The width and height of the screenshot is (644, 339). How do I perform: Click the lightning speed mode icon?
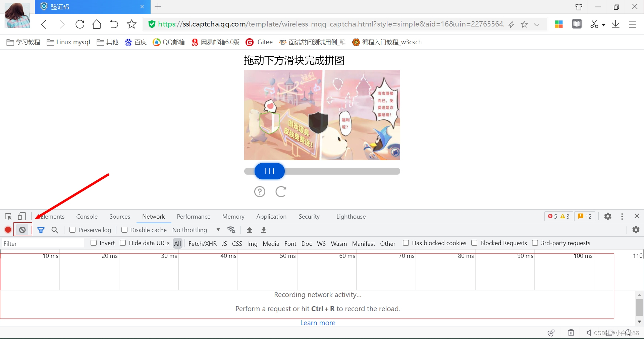click(511, 24)
